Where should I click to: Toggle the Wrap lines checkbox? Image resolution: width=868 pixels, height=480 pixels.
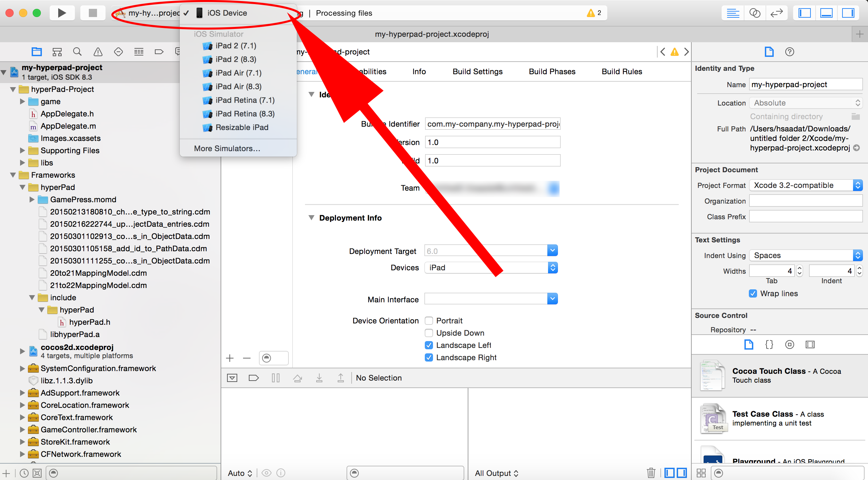pyautogui.click(x=753, y=293)
